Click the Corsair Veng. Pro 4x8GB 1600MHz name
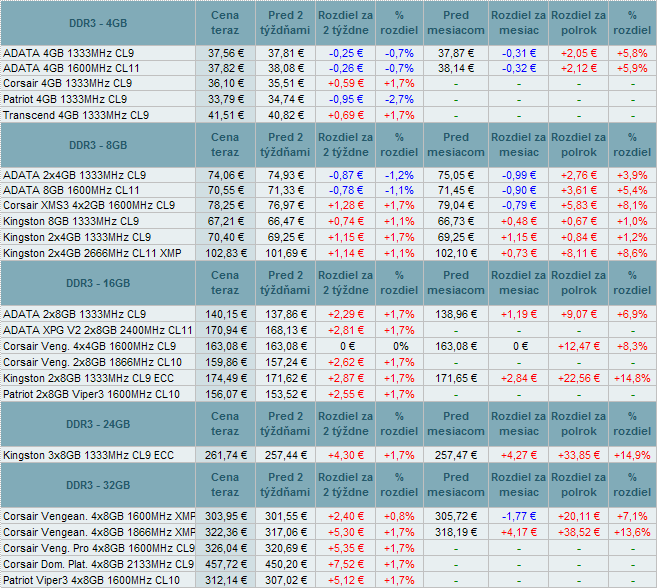657x588 pixels. [x=99, y=548]
